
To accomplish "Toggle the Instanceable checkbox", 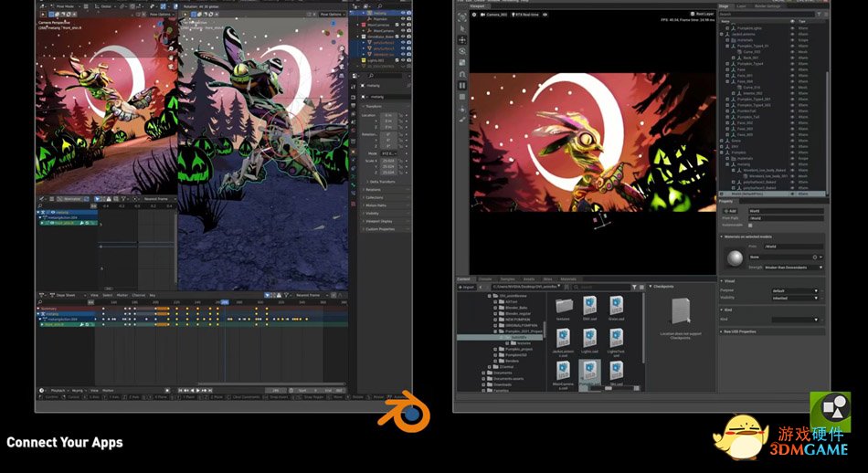I will [751, 225].
